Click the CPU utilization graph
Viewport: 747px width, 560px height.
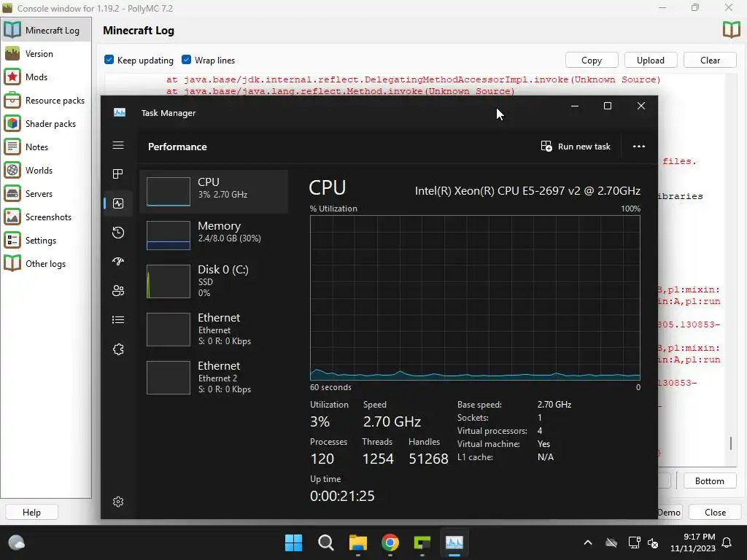[475, 298]
